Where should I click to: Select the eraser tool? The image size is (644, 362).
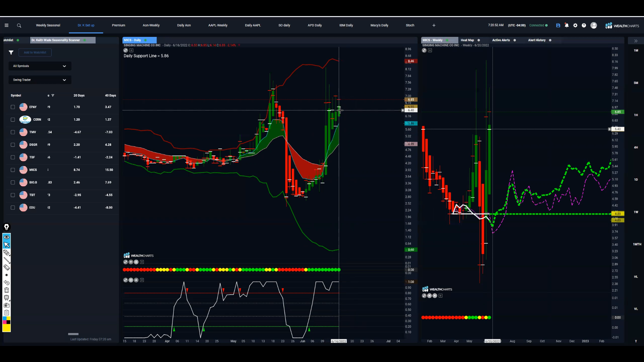click(x=6, y=267)
